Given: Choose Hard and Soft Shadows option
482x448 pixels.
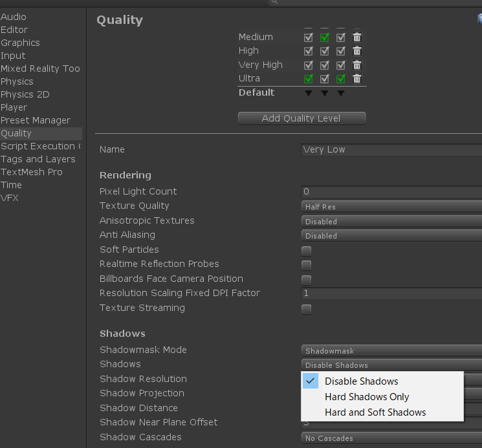Looking at the screenshot, I should pyautogui.click(x=382, y=412).
